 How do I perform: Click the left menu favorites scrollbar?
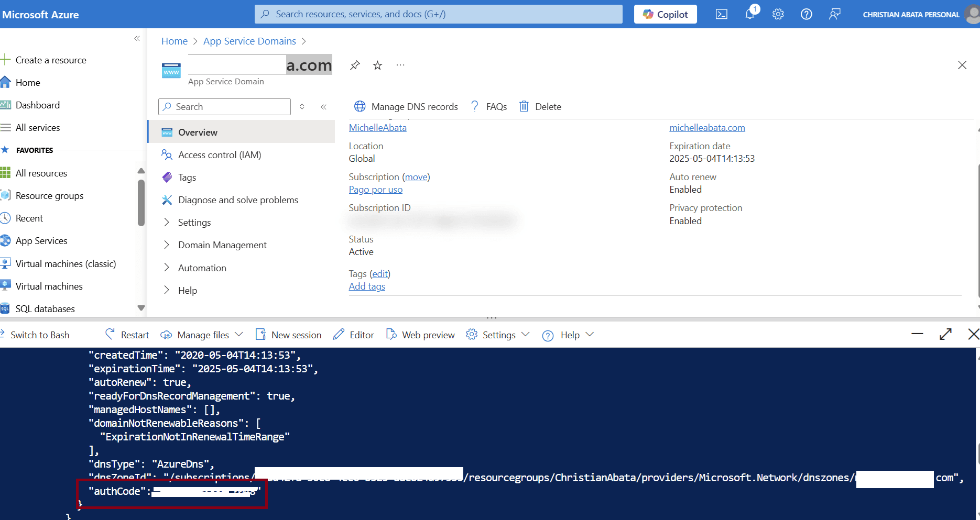point(141,203)
